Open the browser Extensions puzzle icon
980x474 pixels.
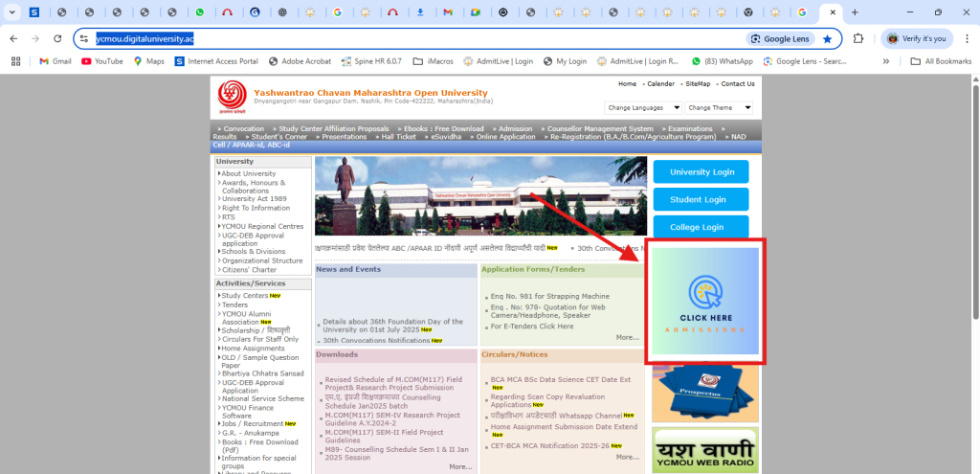[x=858, y=38]
